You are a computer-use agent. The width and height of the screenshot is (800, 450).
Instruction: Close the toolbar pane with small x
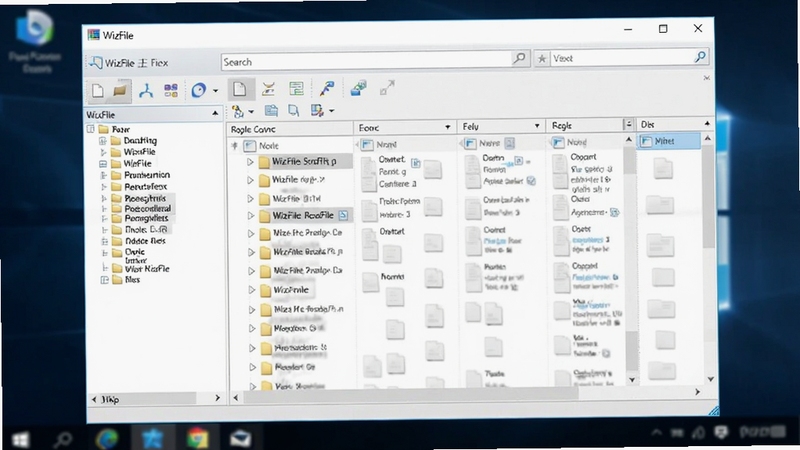(x=707, y=78)
